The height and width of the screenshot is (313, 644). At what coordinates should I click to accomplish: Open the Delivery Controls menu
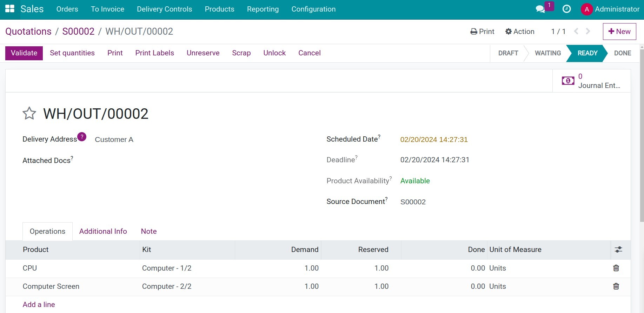click(x=165, y=9)
